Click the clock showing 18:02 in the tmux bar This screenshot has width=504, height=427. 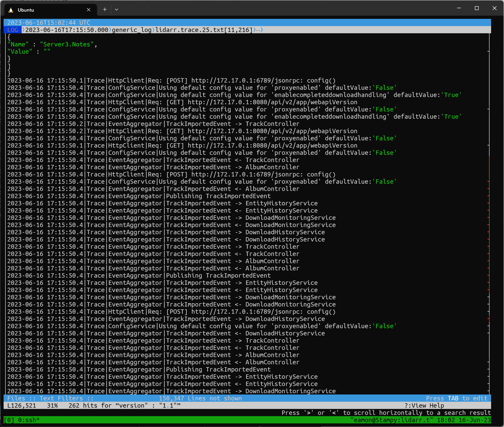pos(446,420)
